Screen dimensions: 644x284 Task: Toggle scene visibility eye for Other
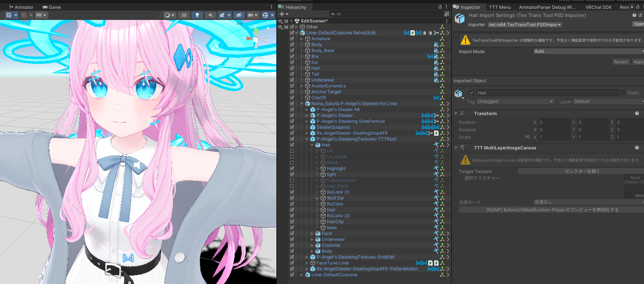(280, 27)
